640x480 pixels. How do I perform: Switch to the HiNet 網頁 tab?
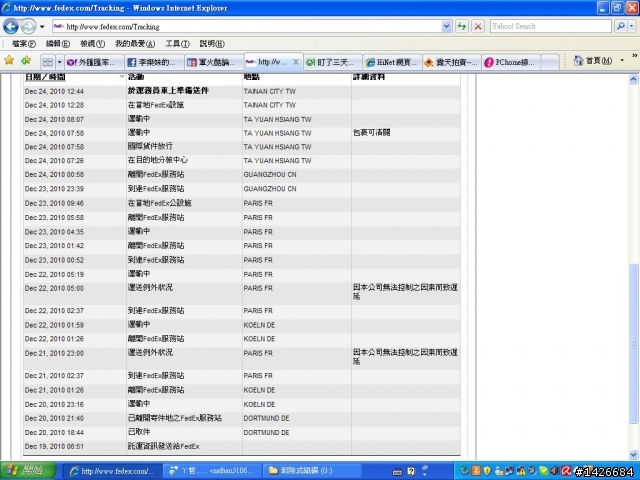click(x=392, y=62)
